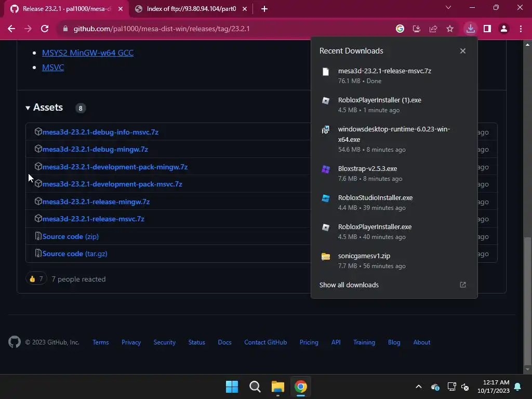
Task: Open Contact GitHub footer link
Action: coord(265,342)
